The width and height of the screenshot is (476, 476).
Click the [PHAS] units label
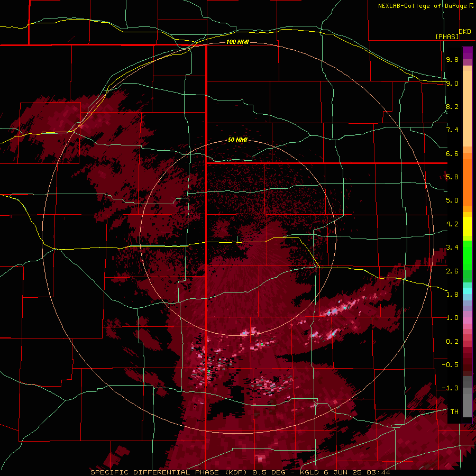(x=447, y=36)
